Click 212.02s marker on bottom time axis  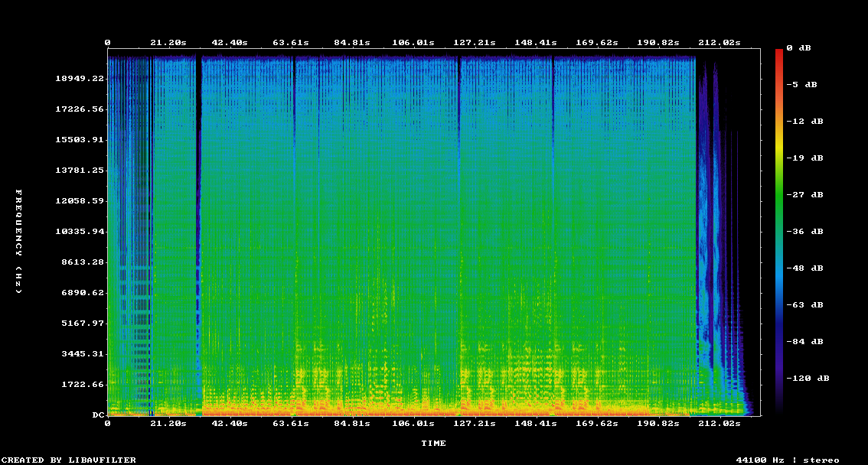click(720, 423)
